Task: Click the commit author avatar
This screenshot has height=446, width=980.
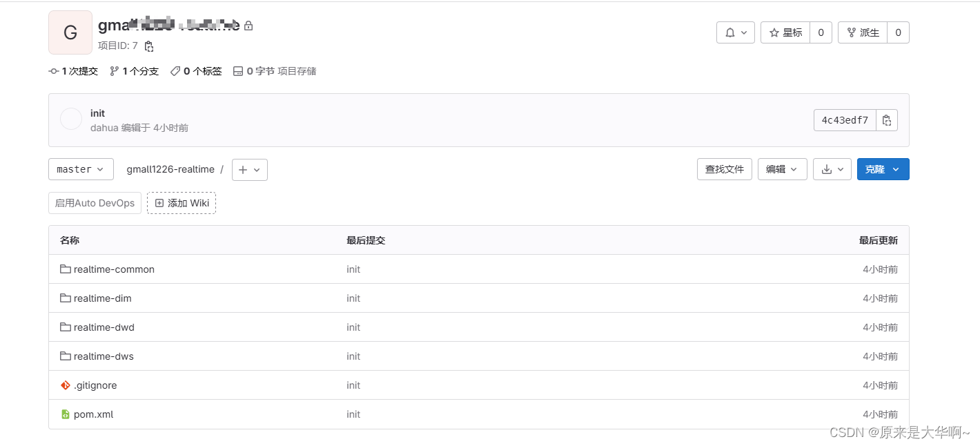Action: coord(70,119)
